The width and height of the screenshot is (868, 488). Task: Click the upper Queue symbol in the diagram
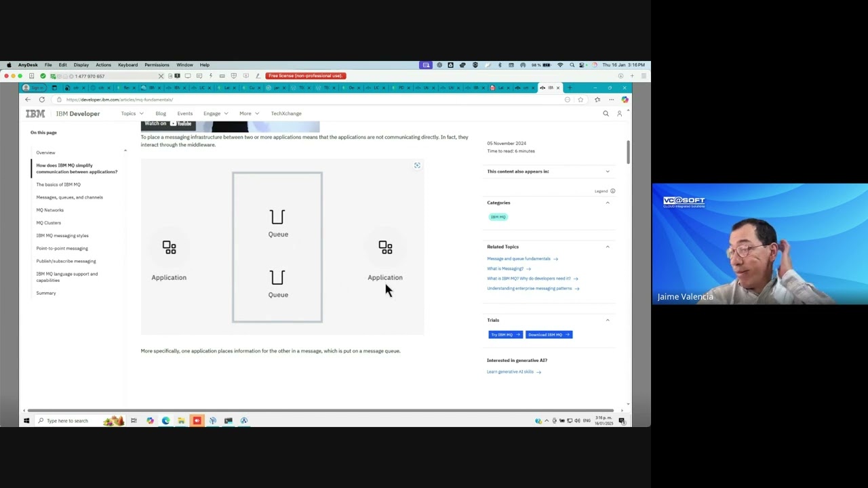(x=277, y=217)
